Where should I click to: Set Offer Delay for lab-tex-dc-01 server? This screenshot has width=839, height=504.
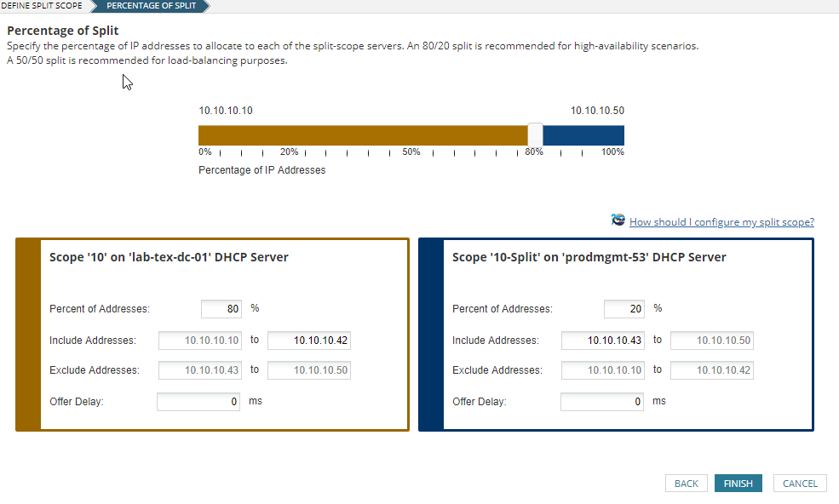[198, 402]
